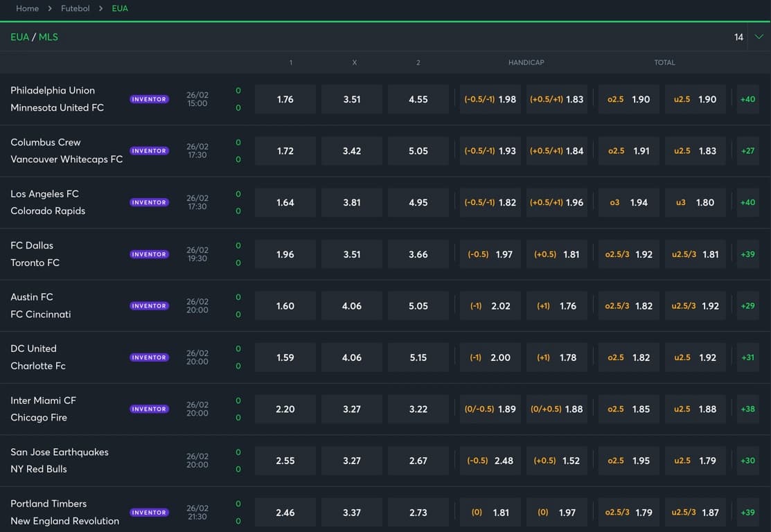Expand +27 more markets for Columbus Crew
The image size is (771, 532).
click(748, 151)
